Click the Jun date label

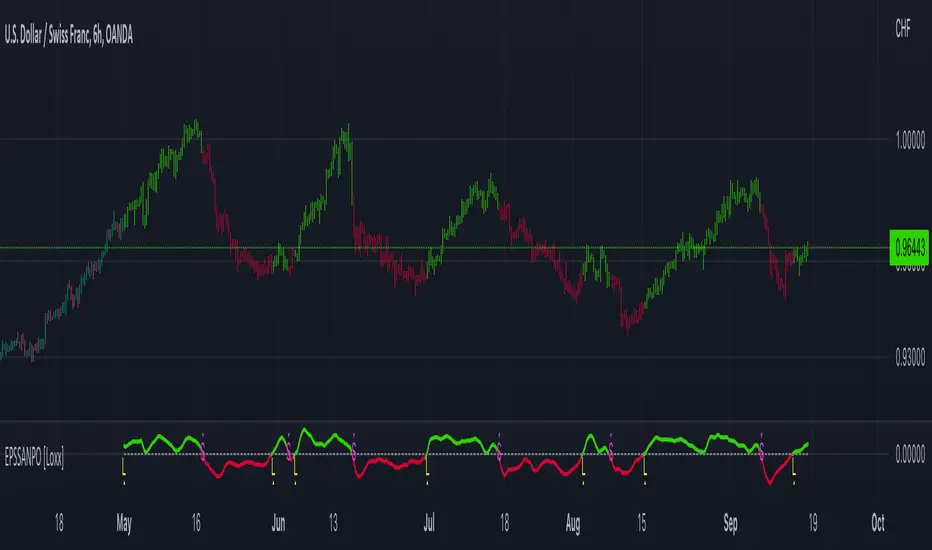click(x=278, y=523)
